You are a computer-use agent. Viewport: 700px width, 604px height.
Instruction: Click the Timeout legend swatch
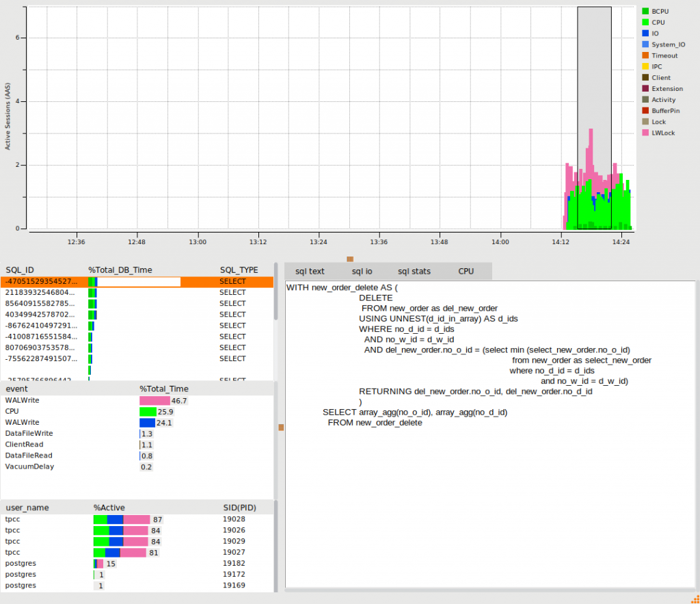[645, 55]
